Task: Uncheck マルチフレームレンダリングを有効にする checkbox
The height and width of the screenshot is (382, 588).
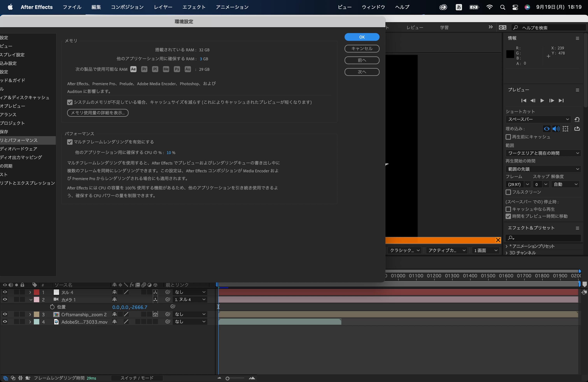Action: point(70,142)
